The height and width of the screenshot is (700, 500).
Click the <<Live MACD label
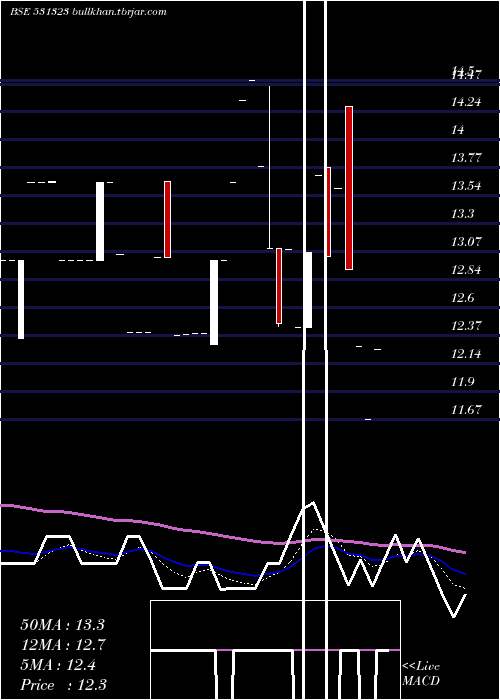[421, 674]
